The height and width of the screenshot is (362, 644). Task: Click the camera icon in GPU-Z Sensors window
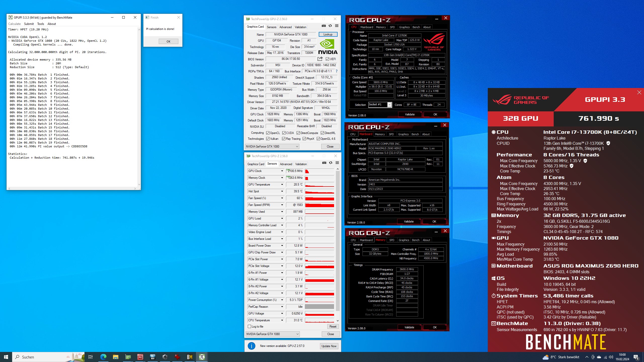click(324, 163)
